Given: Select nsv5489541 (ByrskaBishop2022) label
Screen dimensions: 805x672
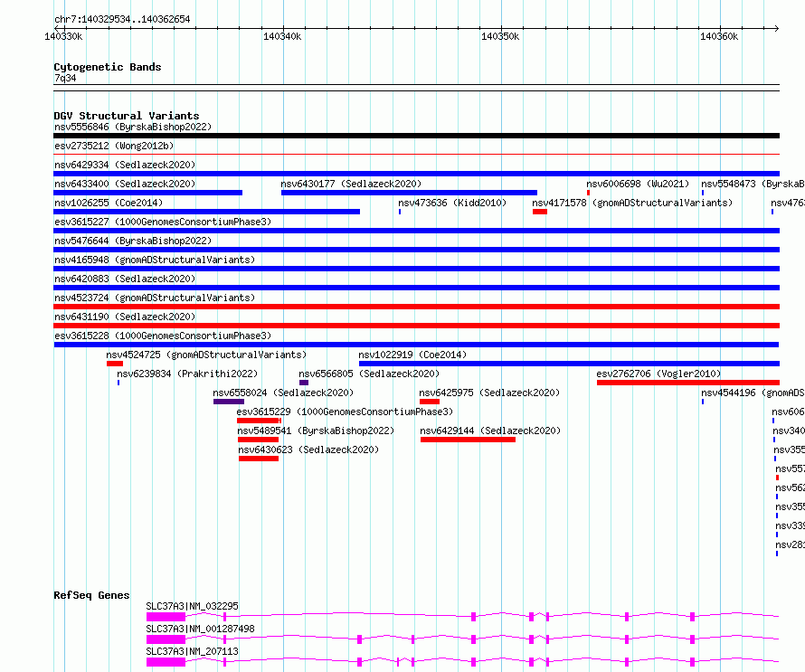Looking at the screenshot, I should pyautogui.click(x=316, y=431).
